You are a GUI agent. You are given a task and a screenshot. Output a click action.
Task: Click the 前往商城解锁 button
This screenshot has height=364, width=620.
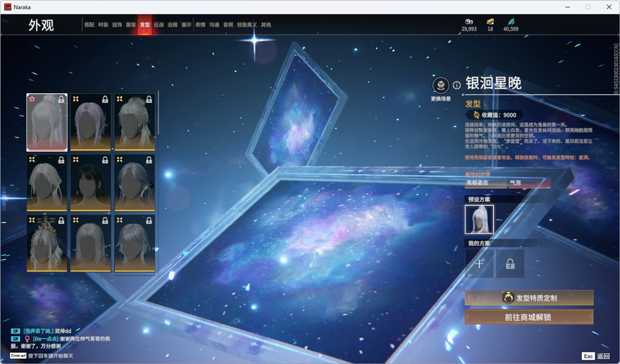[x=529, y=317]
